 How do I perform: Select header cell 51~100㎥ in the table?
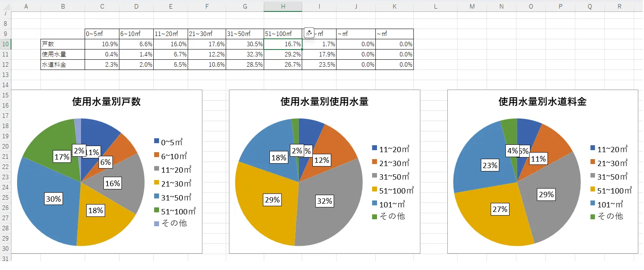point(283,34)
